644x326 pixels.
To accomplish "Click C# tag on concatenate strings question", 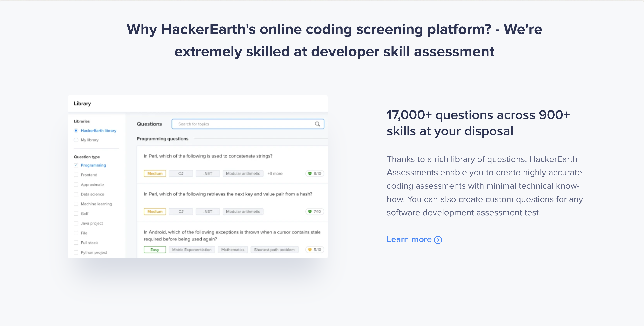I will click(181, 173).
